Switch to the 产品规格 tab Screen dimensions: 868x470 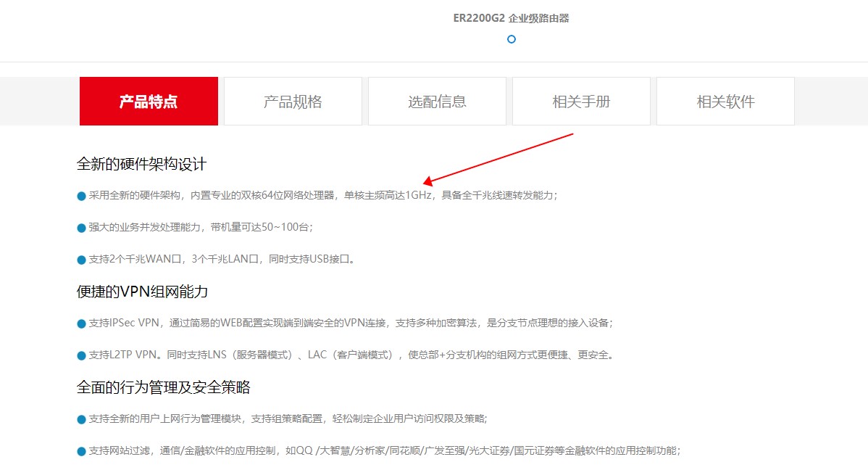[x=293, y=102]
